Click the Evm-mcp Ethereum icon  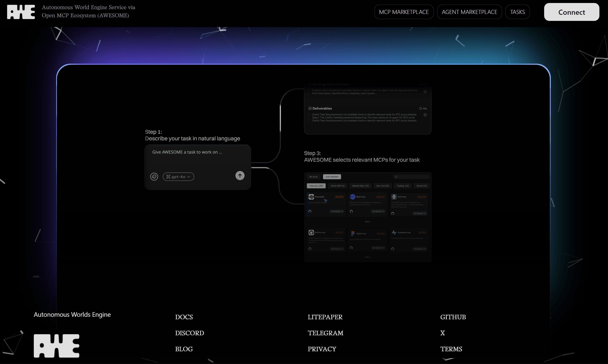pos(394,197)
